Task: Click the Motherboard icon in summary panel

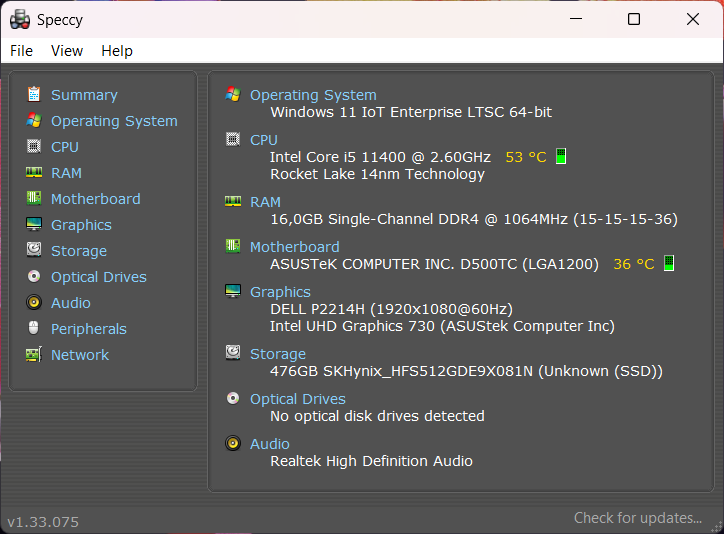Action: pyautogui.click(x=233, y=246)
